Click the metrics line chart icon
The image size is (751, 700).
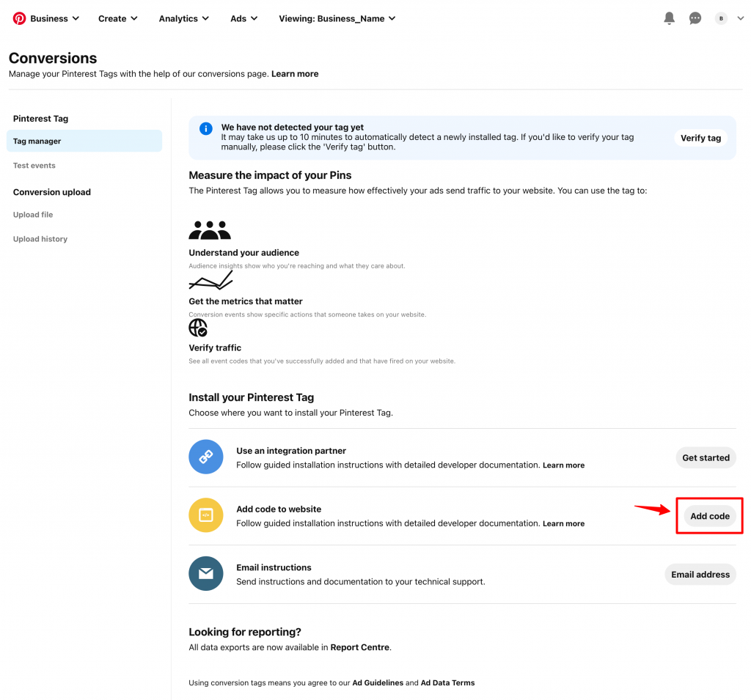pyautogui.click(x=210, y=280)
